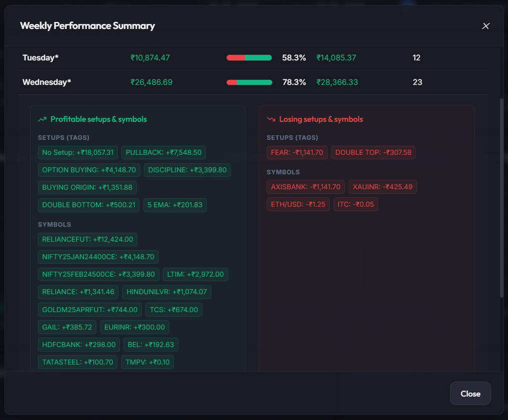Click the EURINR: +₹300.00 chip
This screenshot has height=420, width=508.
coord(134,327)
